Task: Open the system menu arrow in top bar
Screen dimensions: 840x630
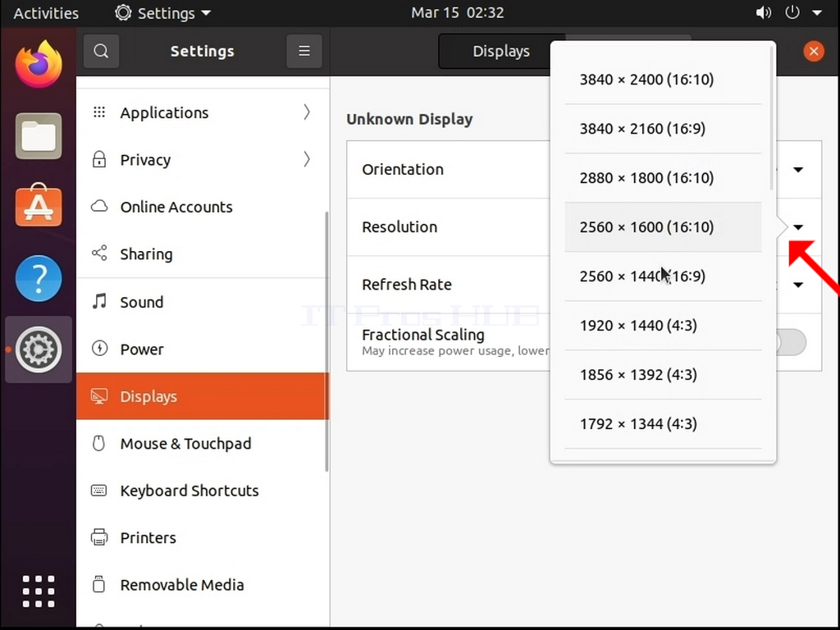Action: coord(817,13)
